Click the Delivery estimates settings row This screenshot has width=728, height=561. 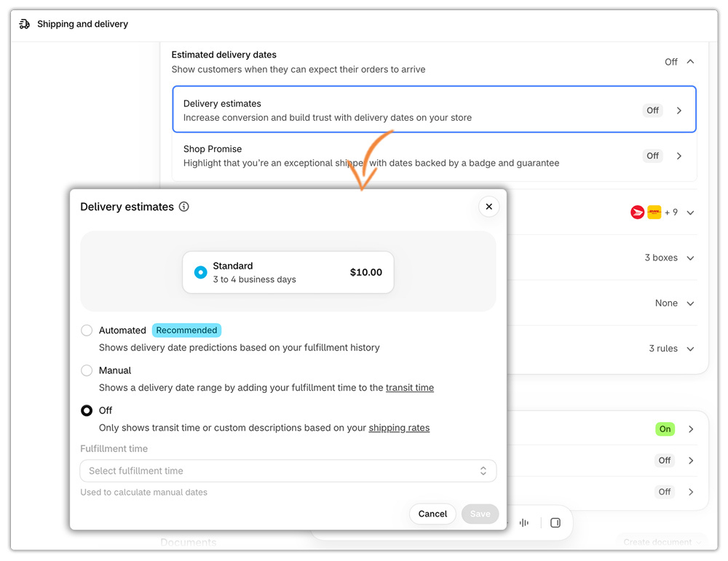(x=434, y=110)
